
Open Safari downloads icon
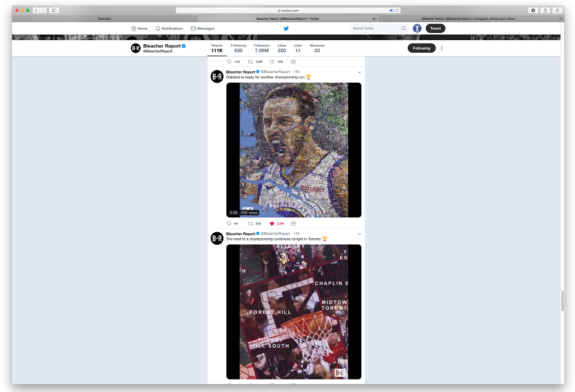[x=533, y=10]
